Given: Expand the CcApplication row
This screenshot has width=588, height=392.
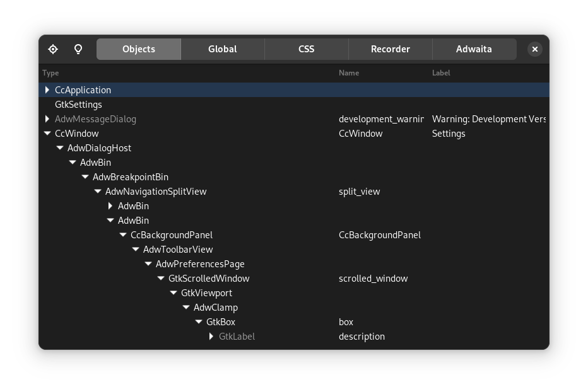Looking at the screenshot, I should coord(47,90).
